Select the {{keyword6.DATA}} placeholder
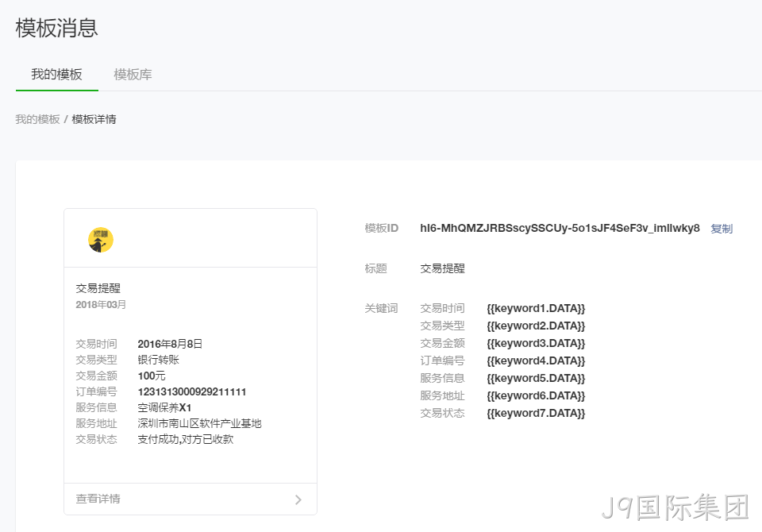The height and width of the screenshot is (532, 762). point(536,396)
